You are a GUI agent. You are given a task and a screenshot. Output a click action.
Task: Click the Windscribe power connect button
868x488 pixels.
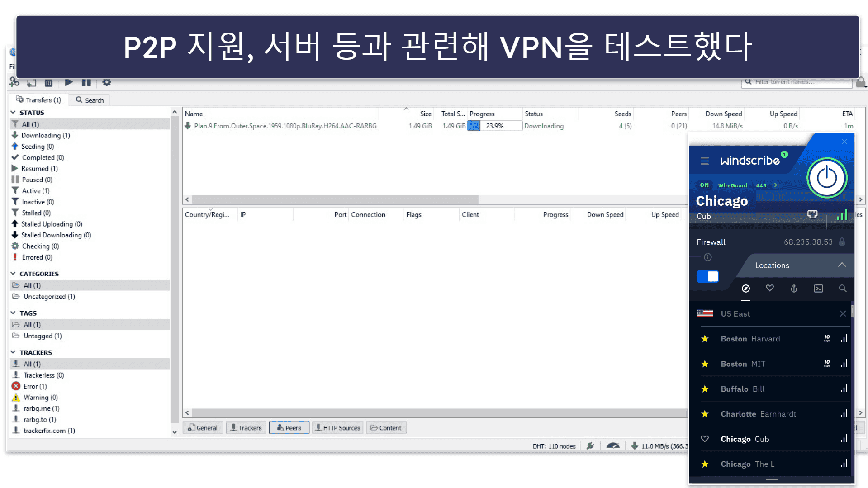826,178
